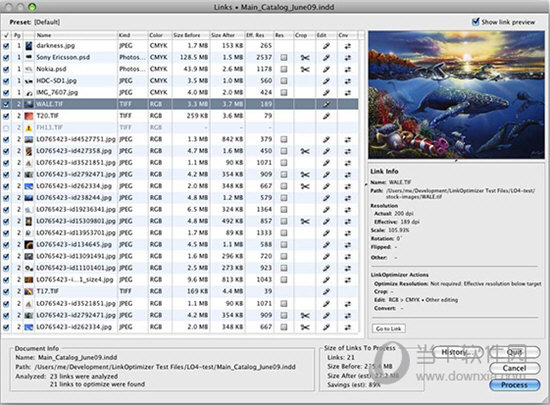The height and width of the screenshot is (405, 550).
Task: Sort by the Size Before column header
Action: 190,35
